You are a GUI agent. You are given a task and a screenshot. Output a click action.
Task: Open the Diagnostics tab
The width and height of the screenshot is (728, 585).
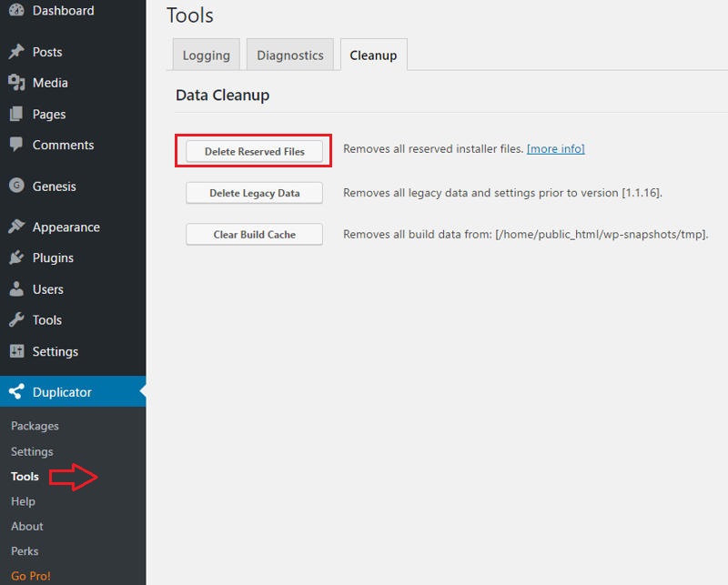(289, 55)
